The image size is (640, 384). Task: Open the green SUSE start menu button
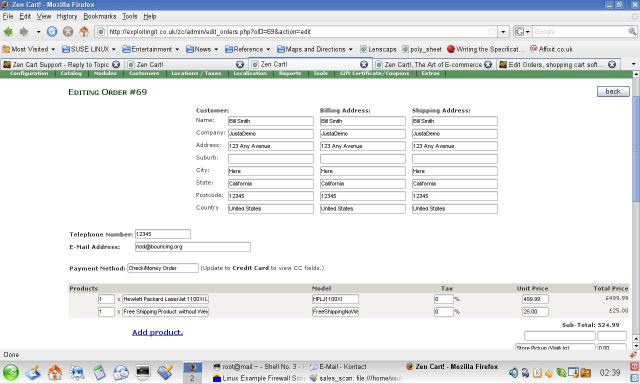click(x=11, y=373)
